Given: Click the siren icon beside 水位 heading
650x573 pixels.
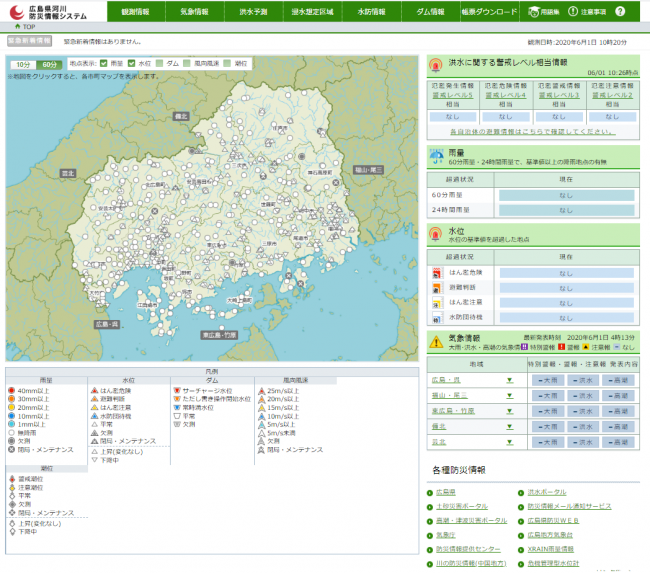Looking at the screenshot, I should (435, 234).
